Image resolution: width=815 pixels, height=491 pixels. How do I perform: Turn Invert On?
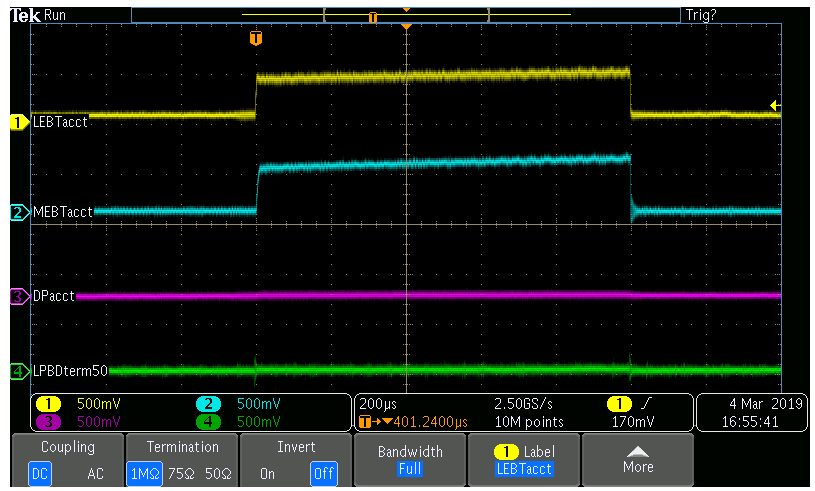(x=267, y=473)
